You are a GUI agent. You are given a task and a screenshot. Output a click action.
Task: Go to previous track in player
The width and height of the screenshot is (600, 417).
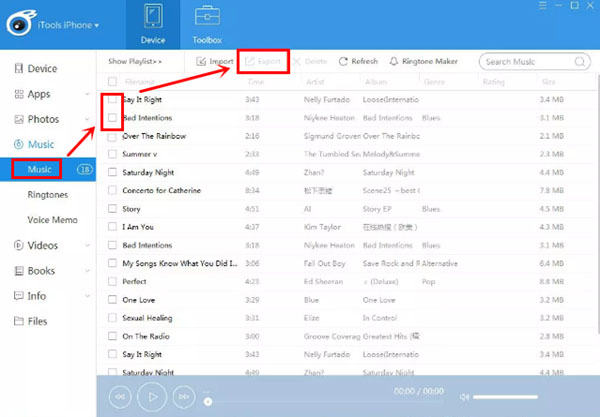119,397
